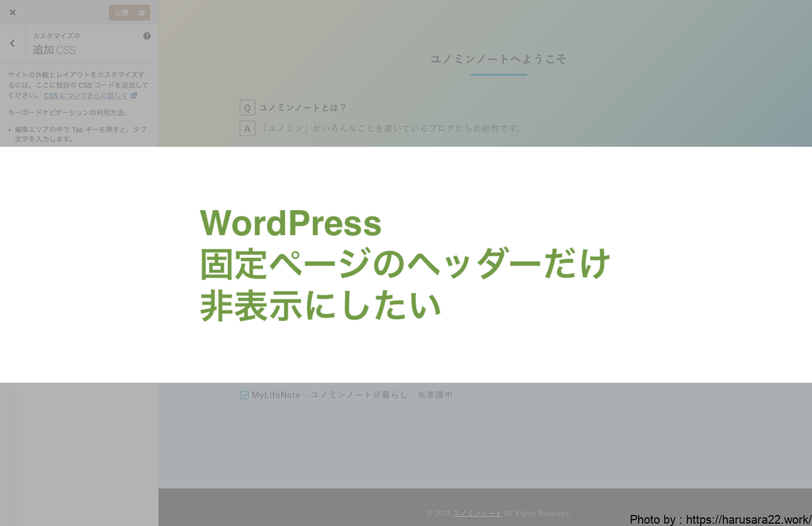Select the 追加 CSS panel title
The height and width of the screenshot is (526, 812).
pyautogui.click(x=54, y=50)
